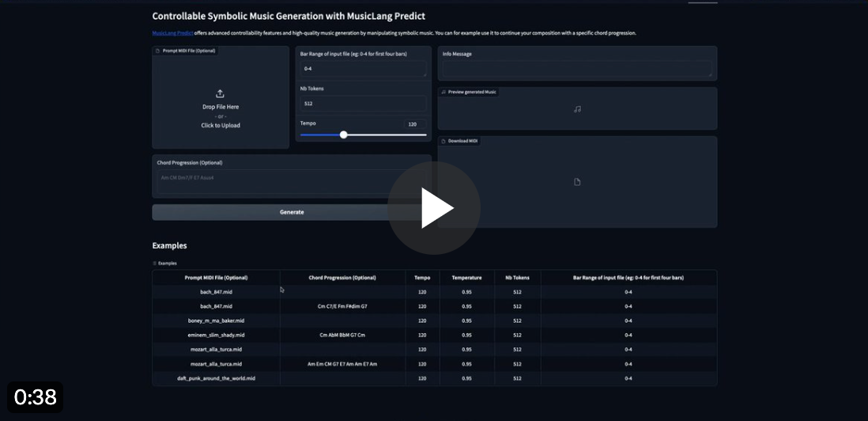
Task: Click the Chord Progression (Optional) column header
Action: pos(342,278)
